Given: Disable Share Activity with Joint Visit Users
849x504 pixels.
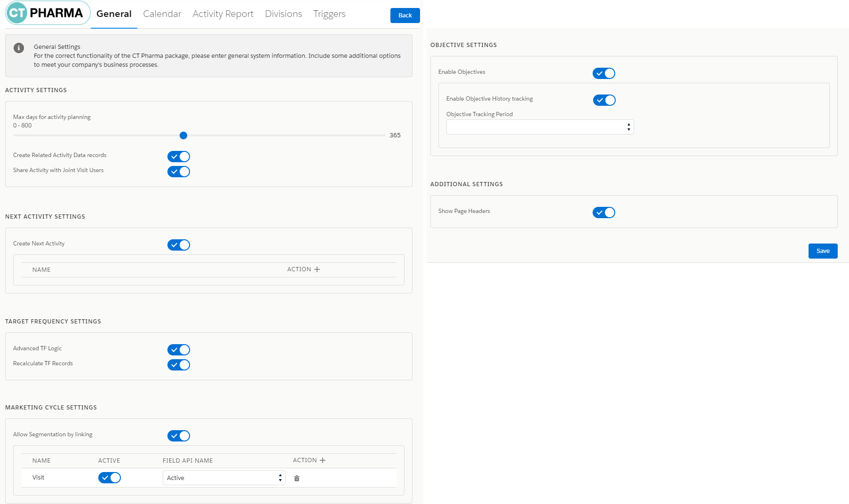Looking at the screenshot, I should (179, 172).
